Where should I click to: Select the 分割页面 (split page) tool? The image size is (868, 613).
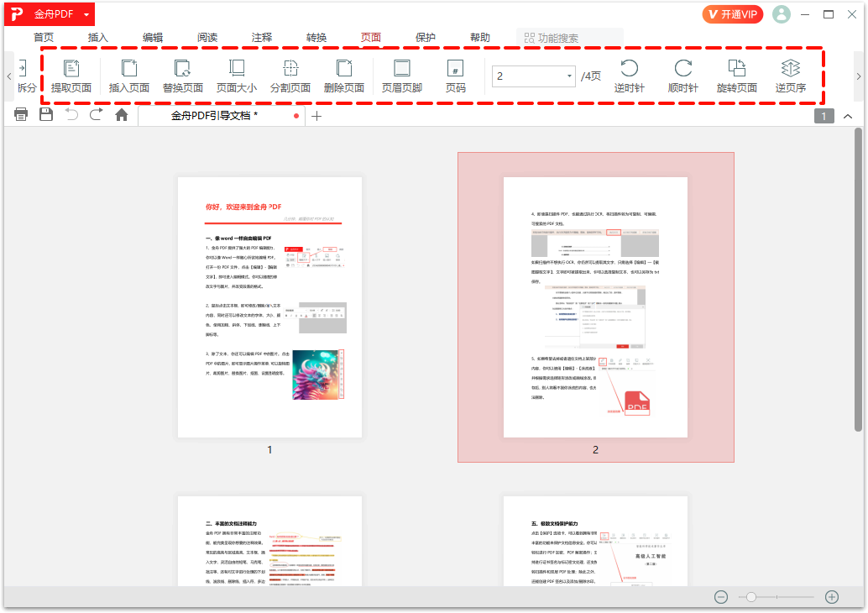(x=290, y=76)
